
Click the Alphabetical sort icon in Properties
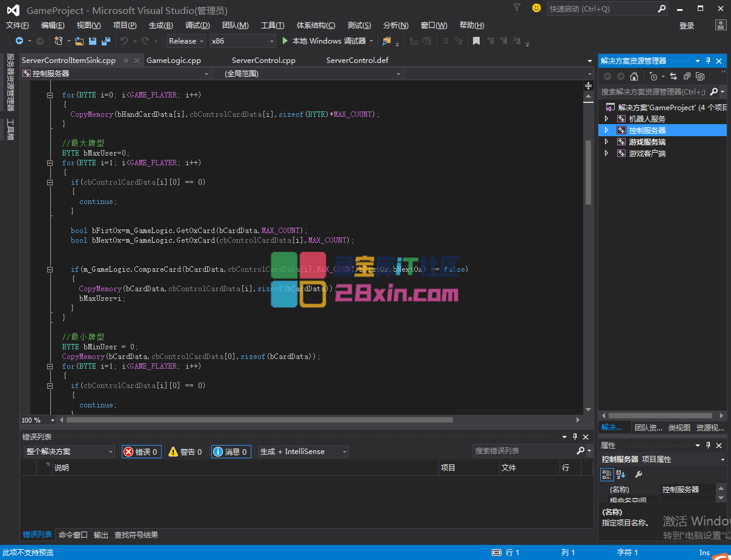click(621, 474)
